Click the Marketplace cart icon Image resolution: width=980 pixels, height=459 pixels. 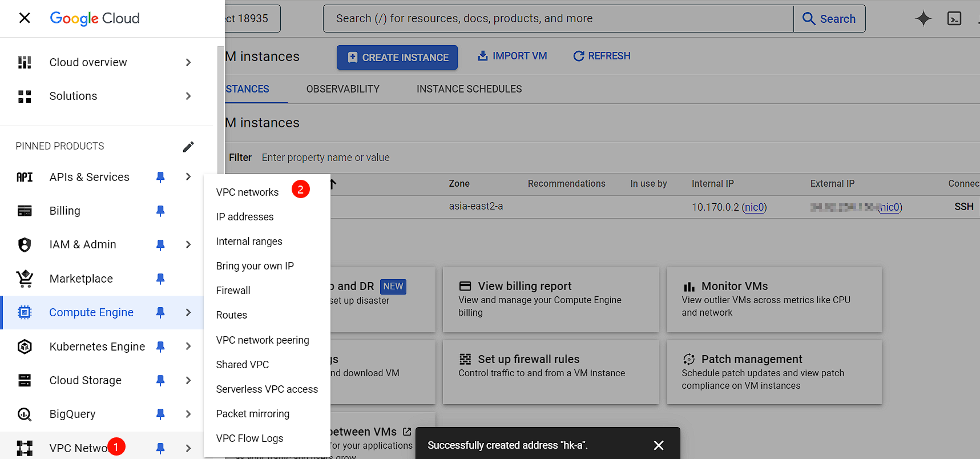(x=25, y=279)
